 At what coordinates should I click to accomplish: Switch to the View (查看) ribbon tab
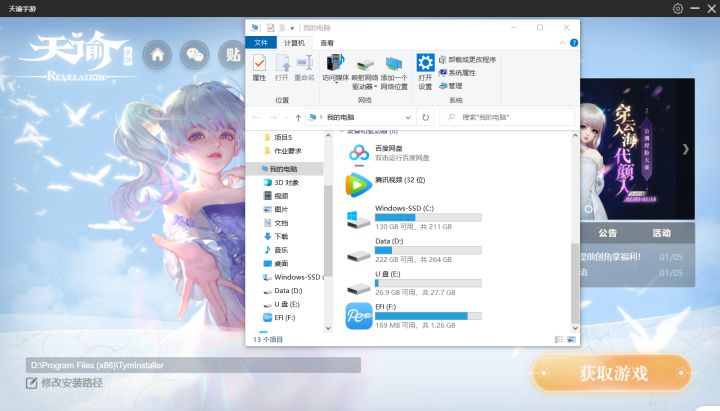[327, 43]
